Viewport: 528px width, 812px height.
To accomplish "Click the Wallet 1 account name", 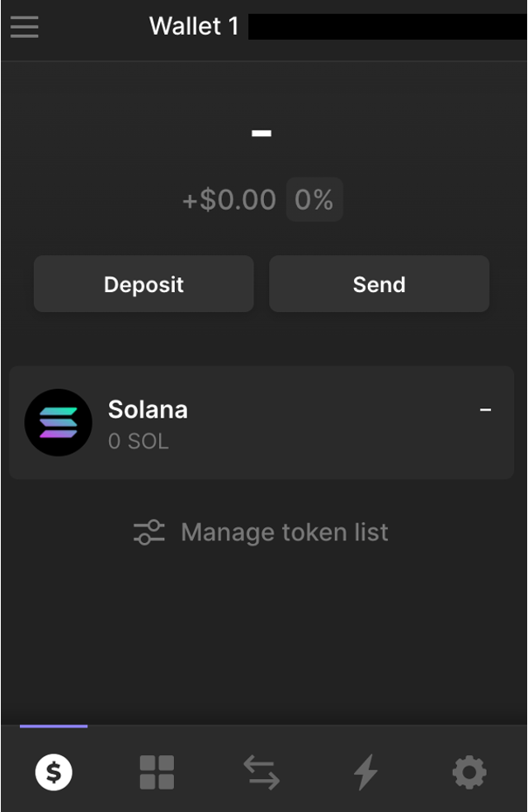I will 194,26.
